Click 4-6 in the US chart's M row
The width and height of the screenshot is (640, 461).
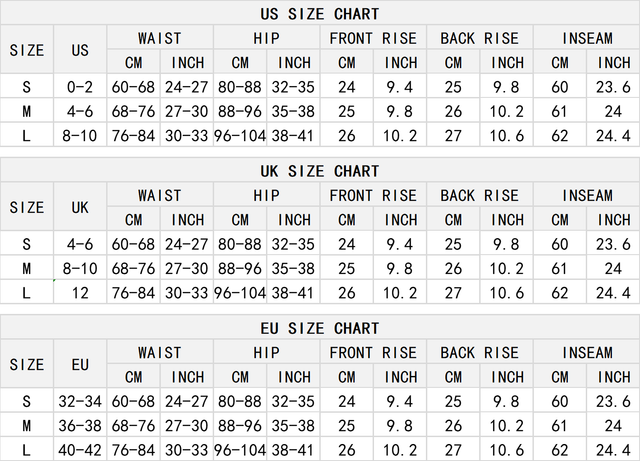[x=80, y=111]
